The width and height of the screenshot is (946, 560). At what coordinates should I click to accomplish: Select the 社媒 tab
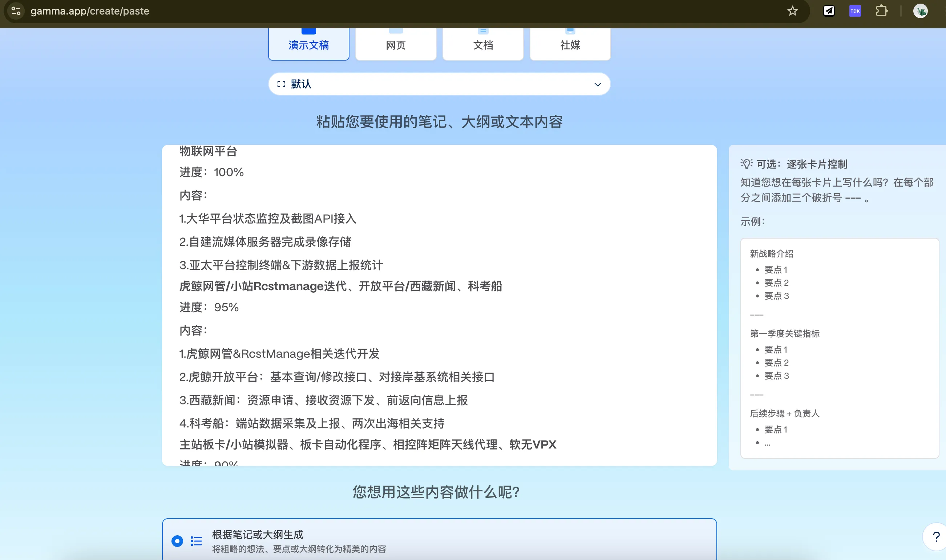click(x=570, y=44)
